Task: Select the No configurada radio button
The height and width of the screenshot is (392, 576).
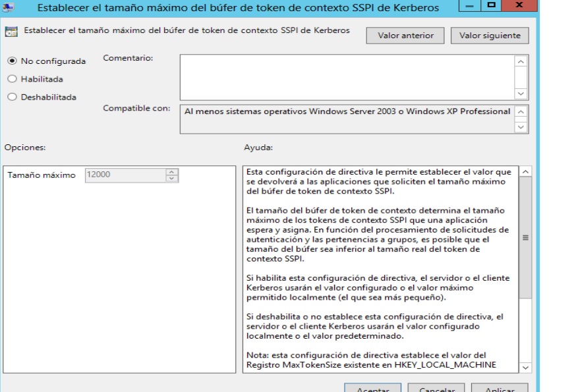Action: pyautogui.click(x=11, y=61)
